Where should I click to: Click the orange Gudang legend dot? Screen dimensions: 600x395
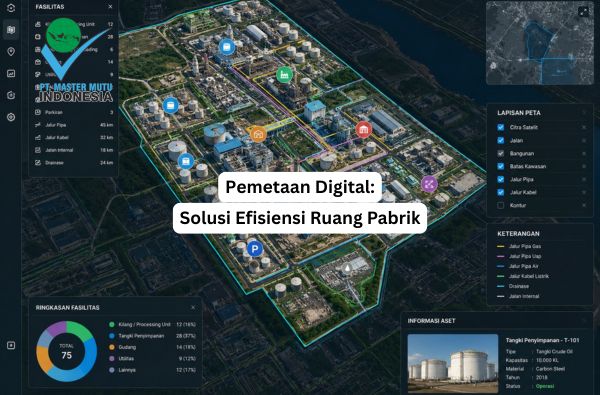pyautogui.click(x=112, y=347)
